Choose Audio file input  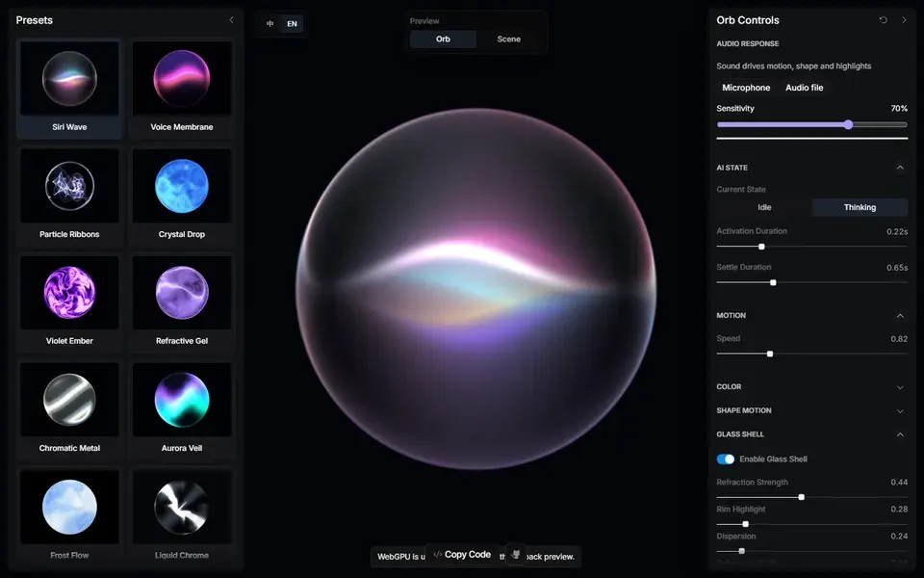805,88
